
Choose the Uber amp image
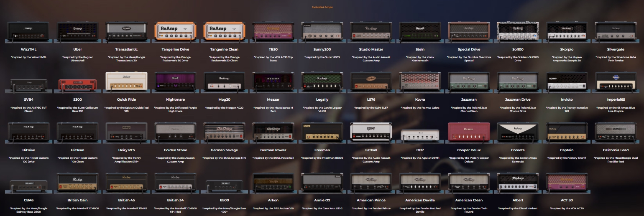click(x=77, y=32)
